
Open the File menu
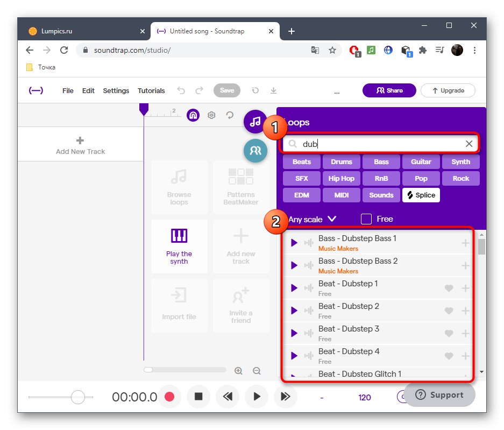click(x=68, y=91)
